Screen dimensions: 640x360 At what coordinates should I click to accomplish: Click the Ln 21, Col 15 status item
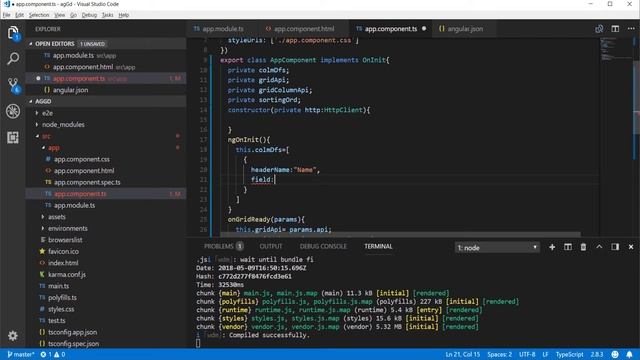click(x=462, y=354)
